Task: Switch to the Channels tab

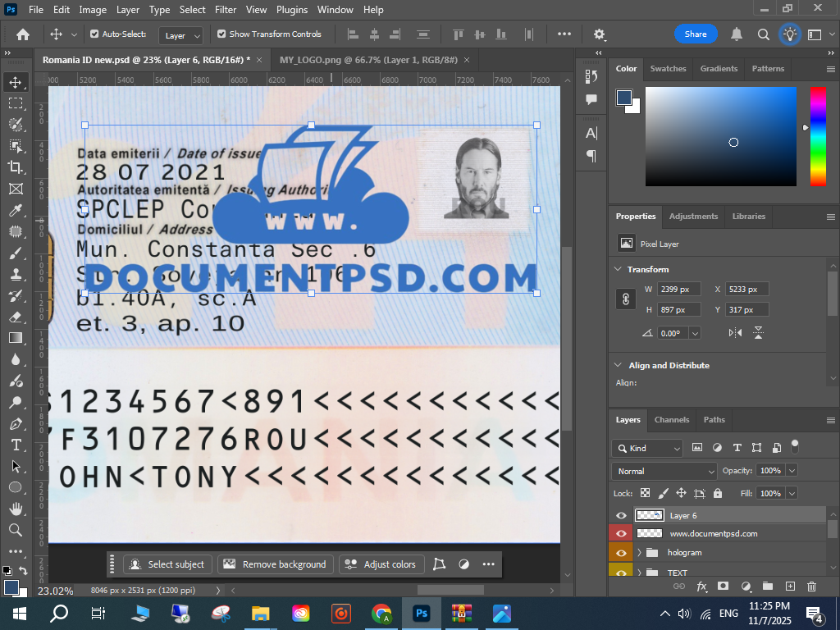Action: point(672,419)
